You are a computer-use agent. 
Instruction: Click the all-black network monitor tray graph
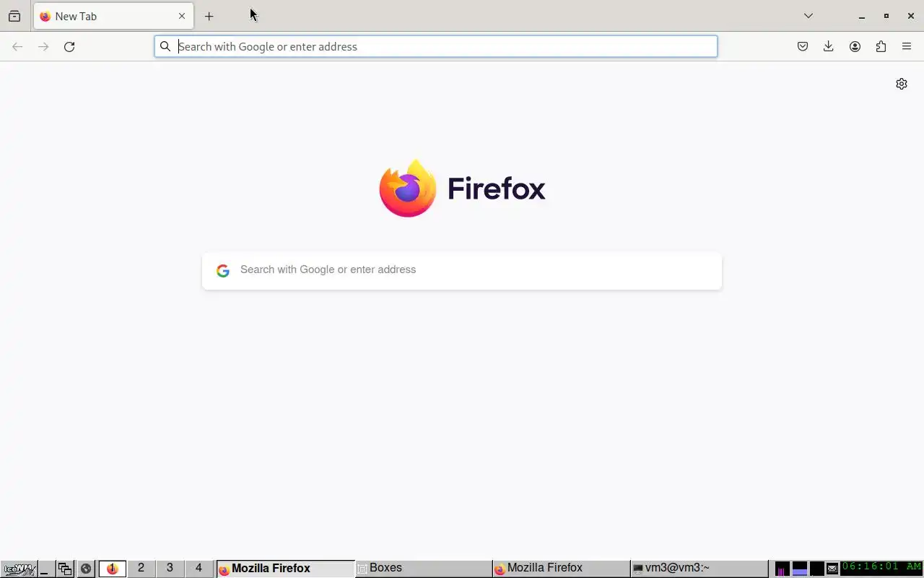pyautogui.click(x=817, y=569)
